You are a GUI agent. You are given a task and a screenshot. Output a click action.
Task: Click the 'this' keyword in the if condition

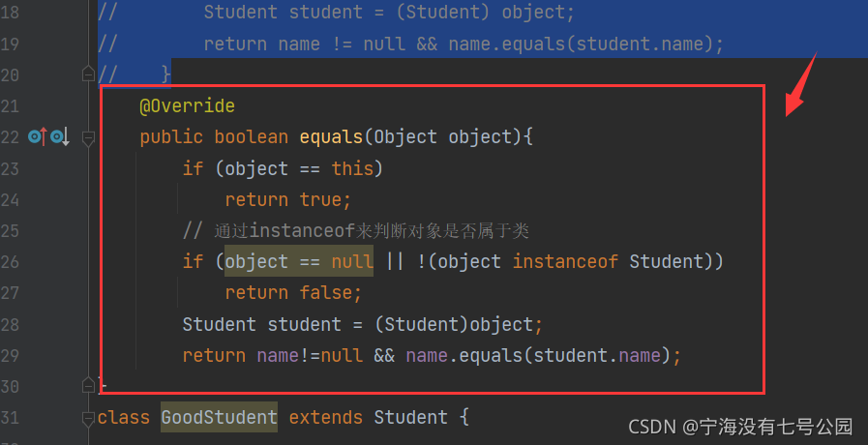(x=352, y=168)
